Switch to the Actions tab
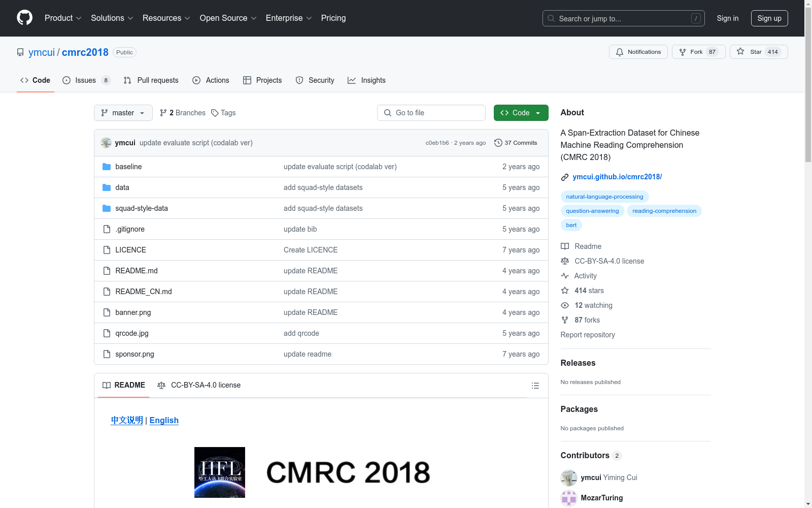Screen dimensions: 812x508 211,80
